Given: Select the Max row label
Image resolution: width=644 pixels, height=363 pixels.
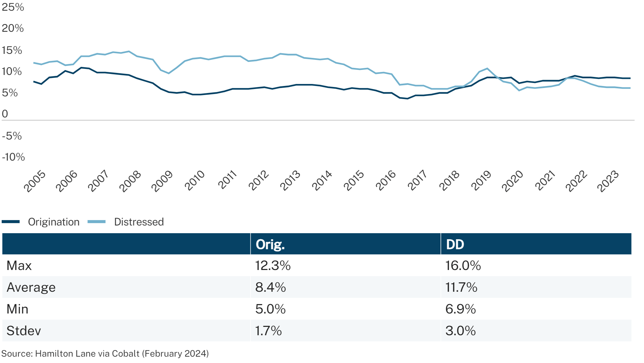Looking at the screenshot, I should (19, 266).
